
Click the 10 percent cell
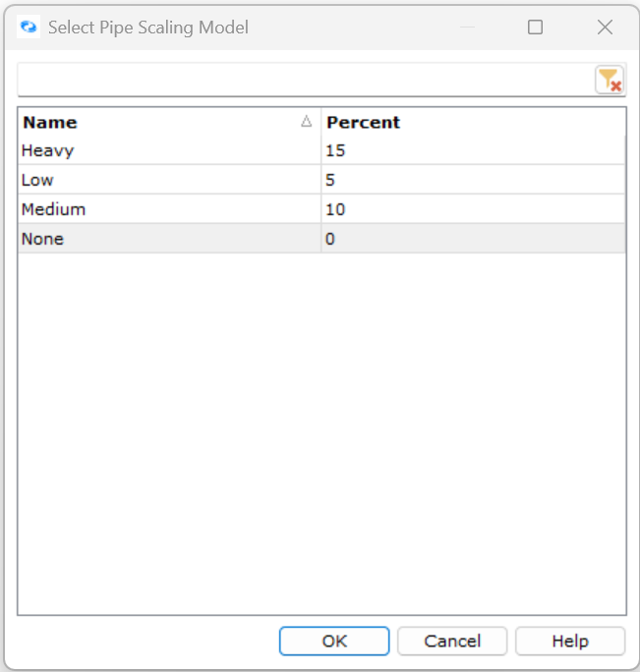473,209
